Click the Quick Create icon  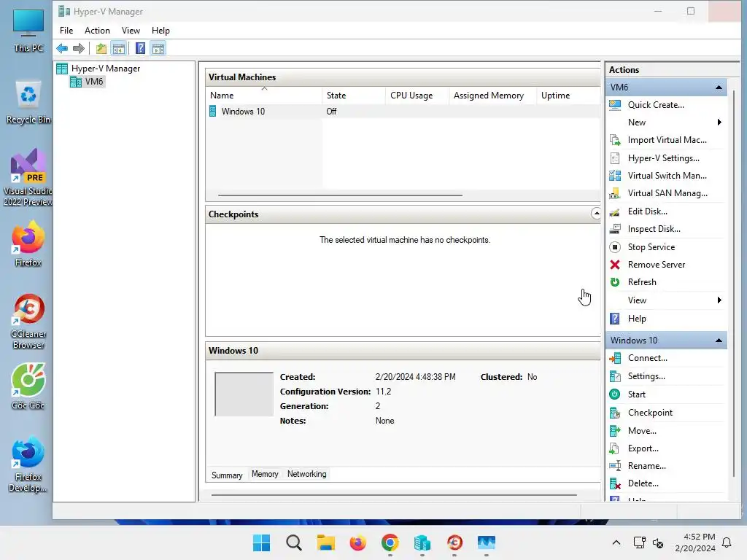[615, 105]
